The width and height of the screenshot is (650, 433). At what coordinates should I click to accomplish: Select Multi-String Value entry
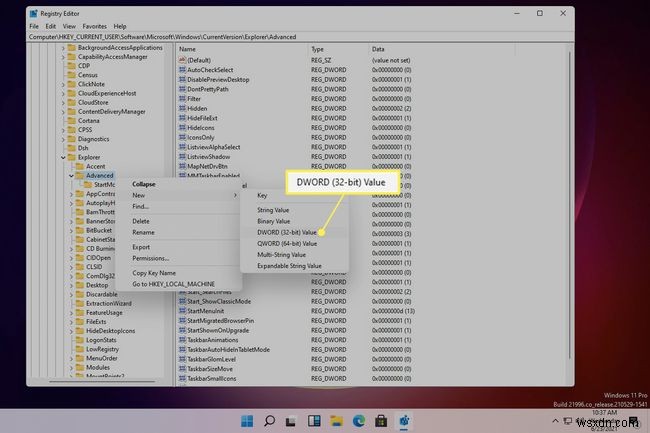click(281, 255)
